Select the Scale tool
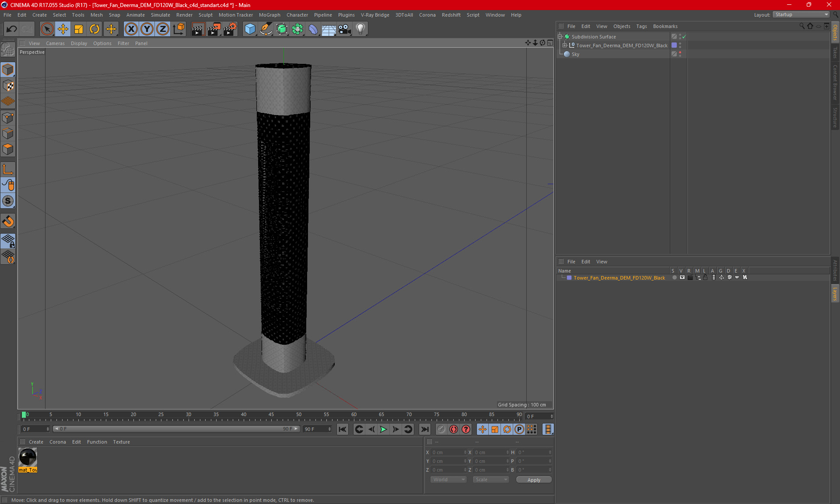840x504 pixels. pyautogui.click(x=79, y=29)
